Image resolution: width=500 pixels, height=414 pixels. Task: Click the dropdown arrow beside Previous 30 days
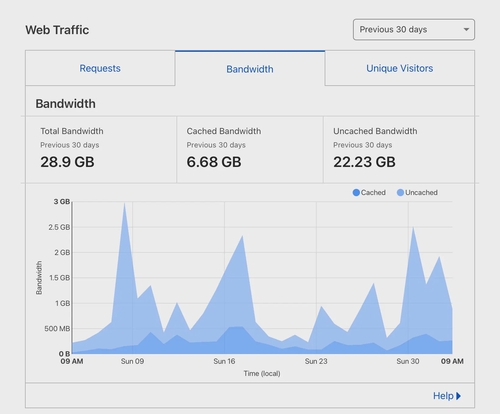click(x=466, y=30)
